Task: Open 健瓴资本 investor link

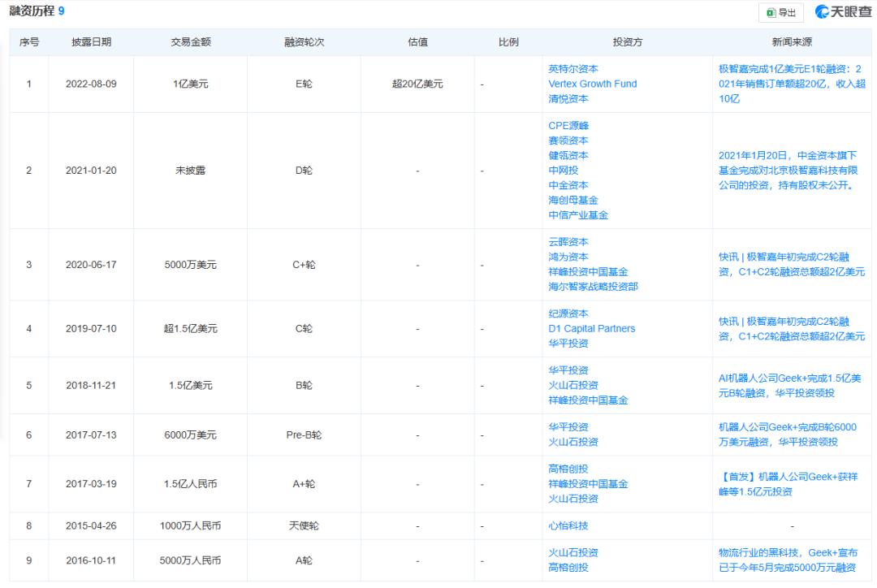Action: pos(568,156)
